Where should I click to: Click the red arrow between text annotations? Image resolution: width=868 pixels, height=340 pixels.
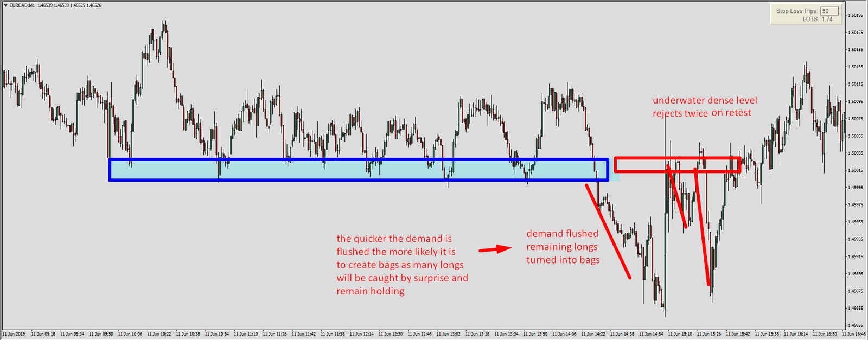[495, 249]
